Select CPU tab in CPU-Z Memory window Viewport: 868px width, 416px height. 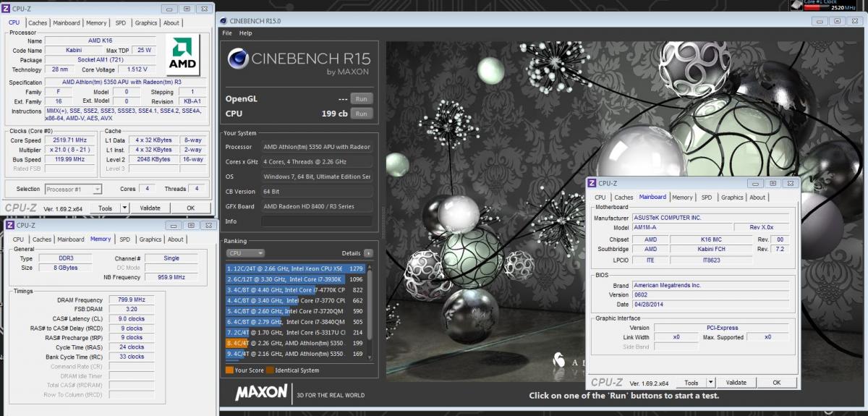pyautogui.click(x=18, y=239)
